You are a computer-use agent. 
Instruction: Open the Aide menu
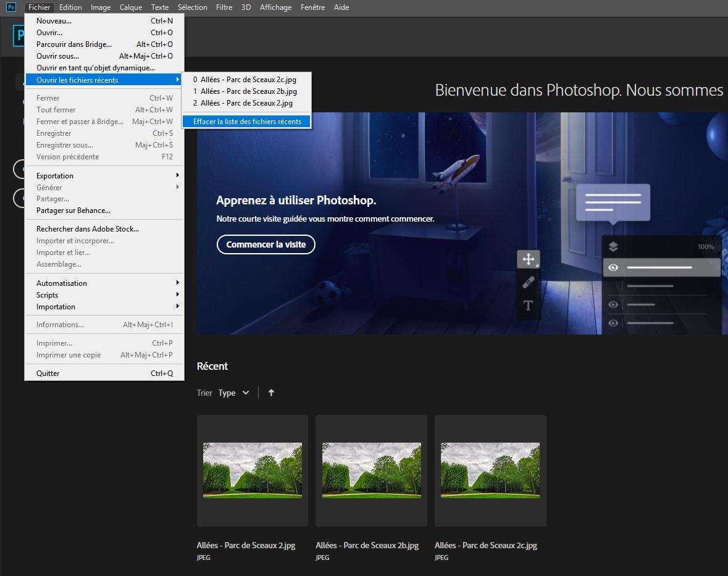(x=341, y=7)
